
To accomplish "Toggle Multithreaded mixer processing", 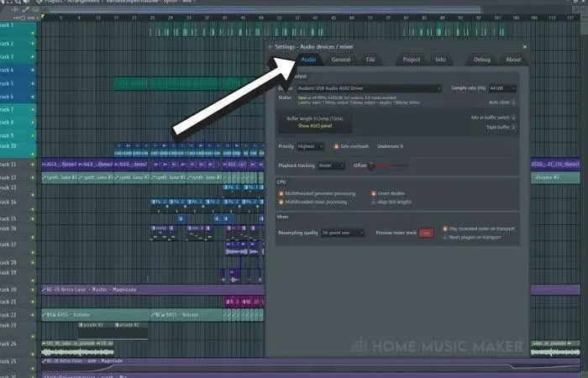I will (281, 202).
